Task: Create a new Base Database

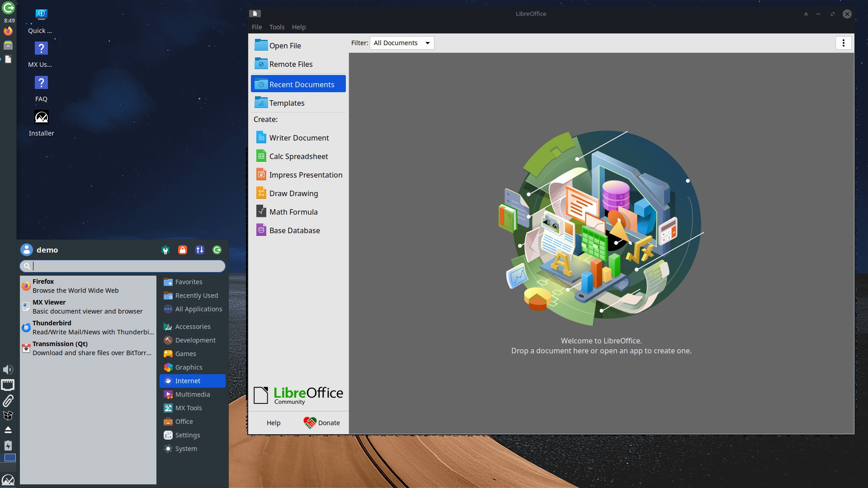Action: [294, 230]
